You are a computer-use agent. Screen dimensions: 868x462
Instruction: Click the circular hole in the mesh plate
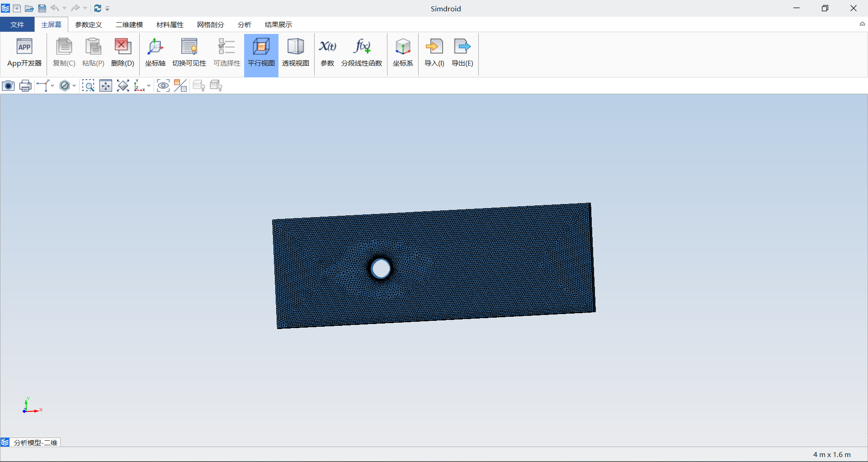point(381,269)
